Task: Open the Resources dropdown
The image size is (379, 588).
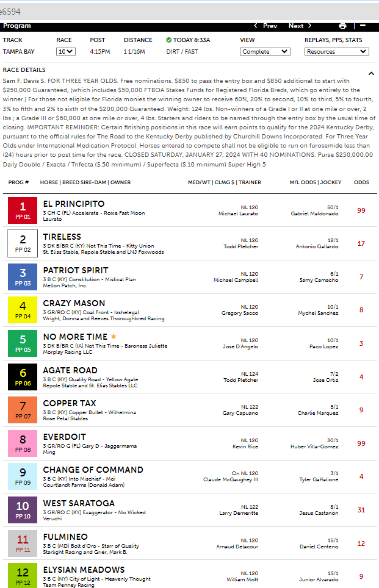Action: (336, 52)
